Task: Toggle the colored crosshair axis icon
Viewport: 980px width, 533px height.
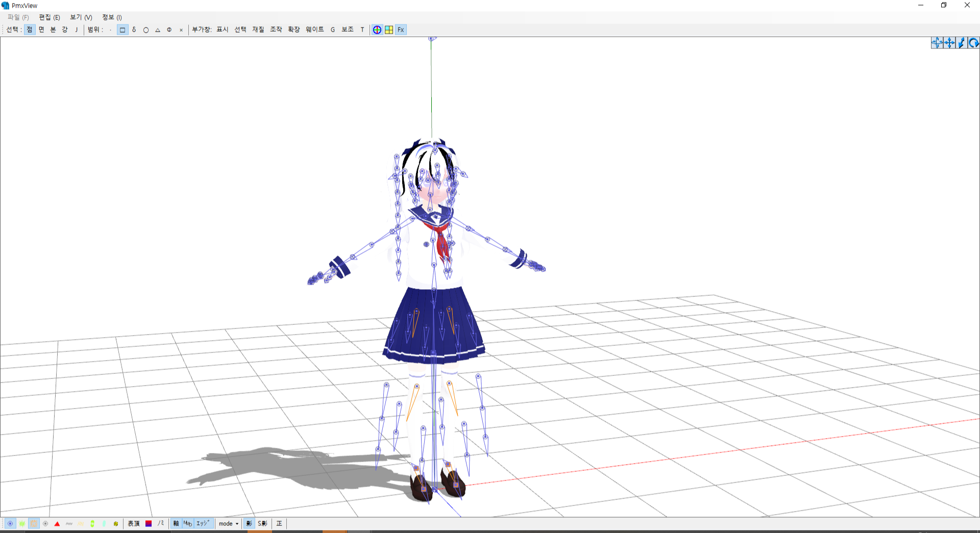Action: pos(377,30)
